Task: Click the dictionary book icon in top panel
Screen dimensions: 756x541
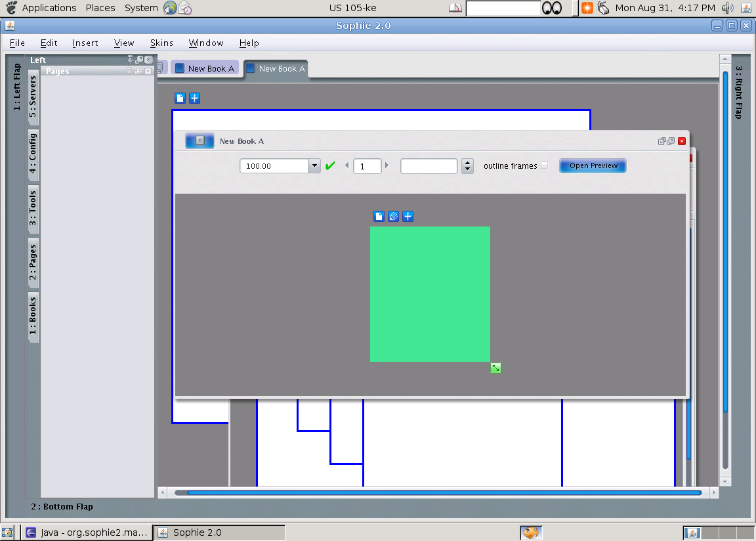Action: pos(455,8)
